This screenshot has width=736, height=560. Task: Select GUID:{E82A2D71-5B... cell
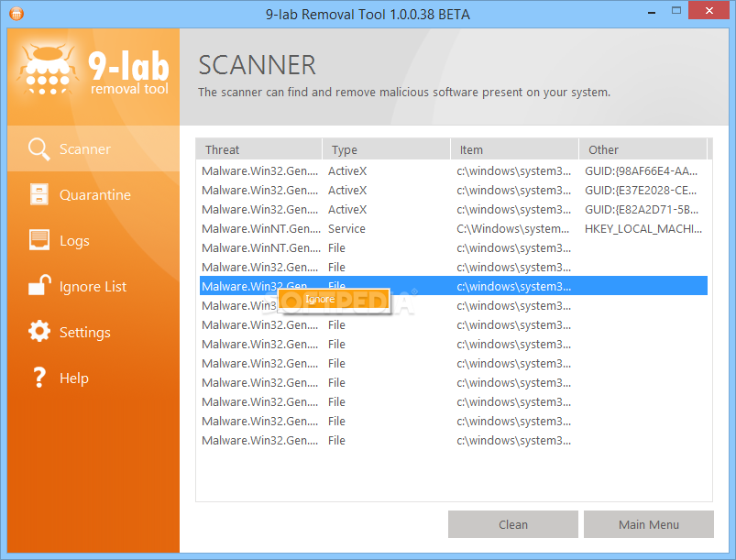(642, 209)
